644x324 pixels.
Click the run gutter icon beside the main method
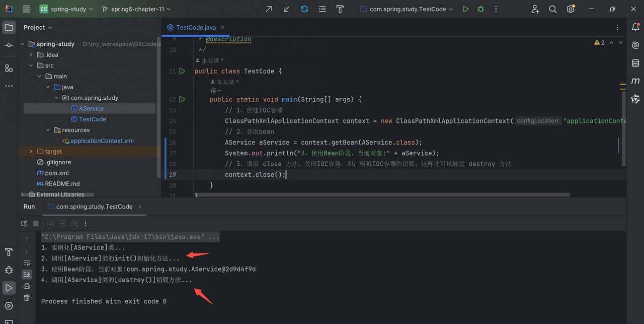(x=182, y=99)
